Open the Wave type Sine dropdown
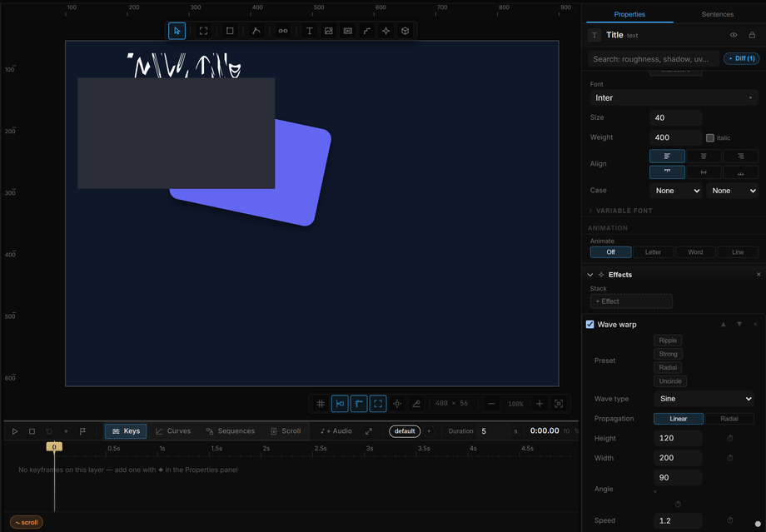The image size is (766, 532). (704, 399)
